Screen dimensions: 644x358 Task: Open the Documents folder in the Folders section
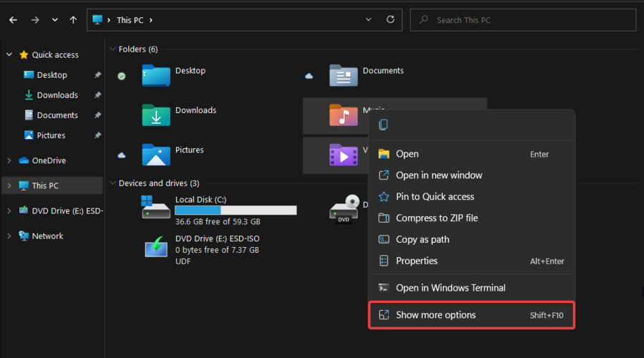tap(343, 75)
